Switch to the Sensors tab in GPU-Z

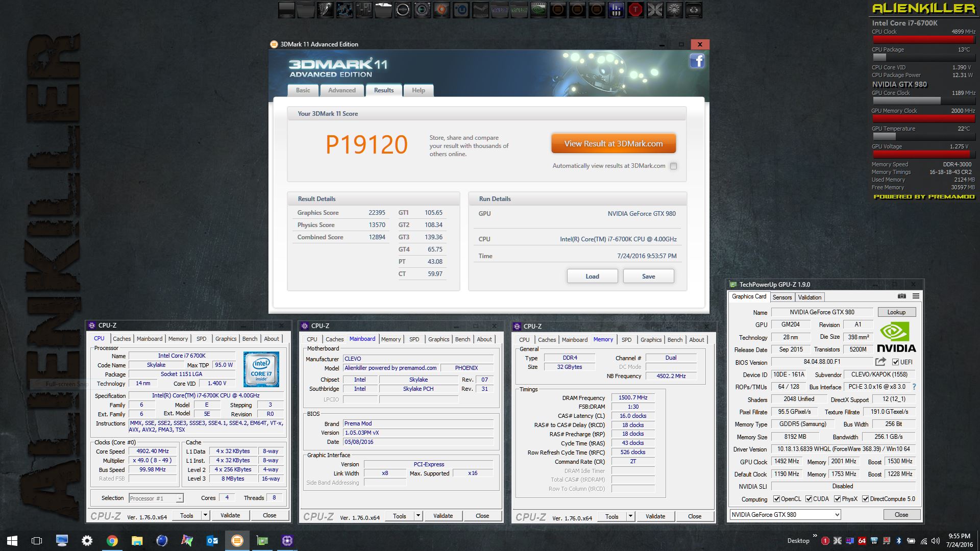[x=782, y=297]
